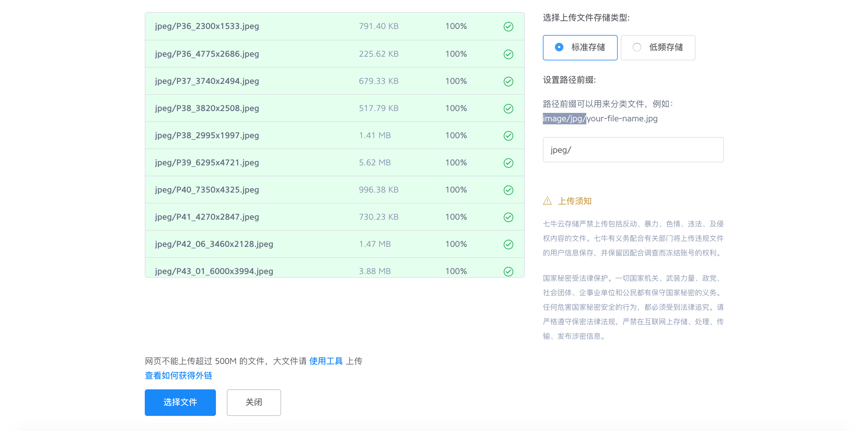Click file size 225.62 KB
The width and height of the screenshot is (868, 431).
pos(379,54)
